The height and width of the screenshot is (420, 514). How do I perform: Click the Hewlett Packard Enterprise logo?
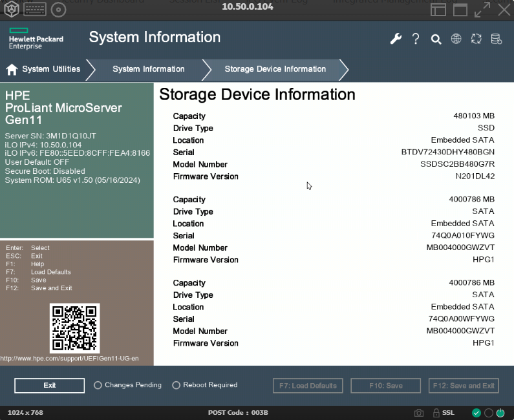pyautogui.click(x=36, y=39)
